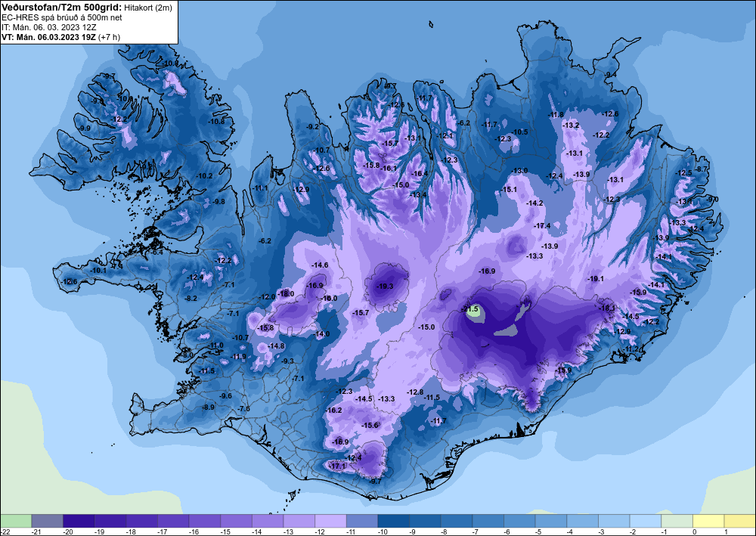Select the -15.1 temperature label
This screenshot has height=536, width=756.
[508, 190]
